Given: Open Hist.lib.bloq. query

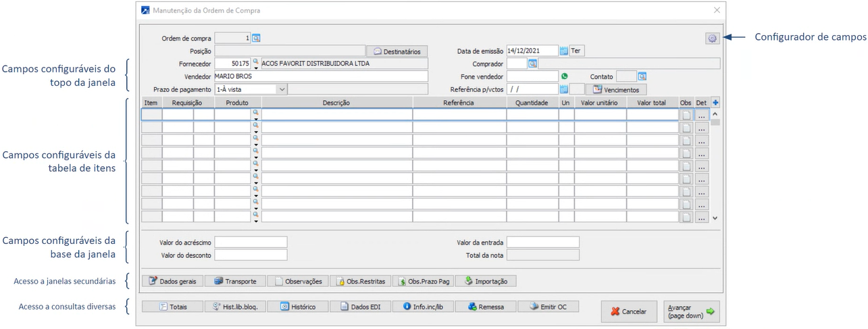Looking at the screenshot, I should pyautogui.click(x=235, y=306).
